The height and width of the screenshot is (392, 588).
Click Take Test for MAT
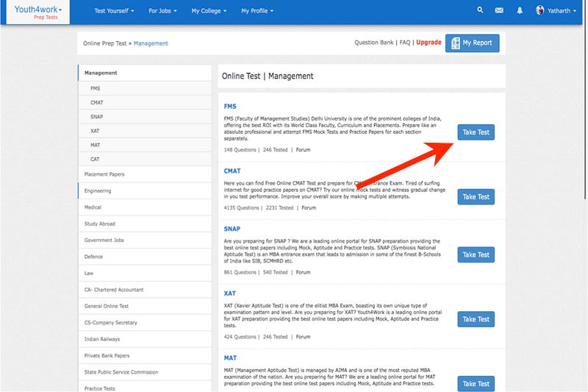coord(476,384)
